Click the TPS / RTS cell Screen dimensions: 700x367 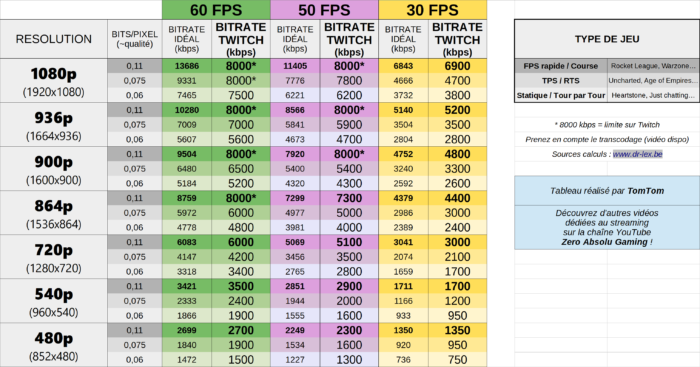tap(561, 81)
